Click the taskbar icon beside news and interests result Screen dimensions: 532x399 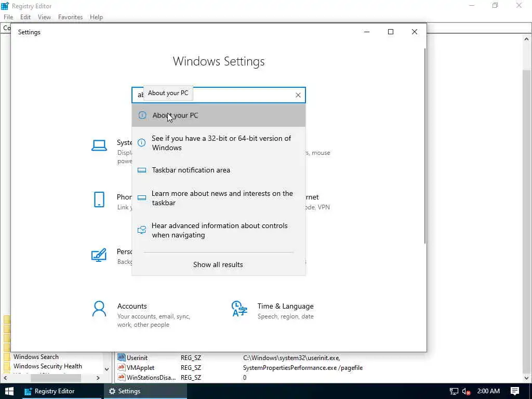click(x=142, y=197)
